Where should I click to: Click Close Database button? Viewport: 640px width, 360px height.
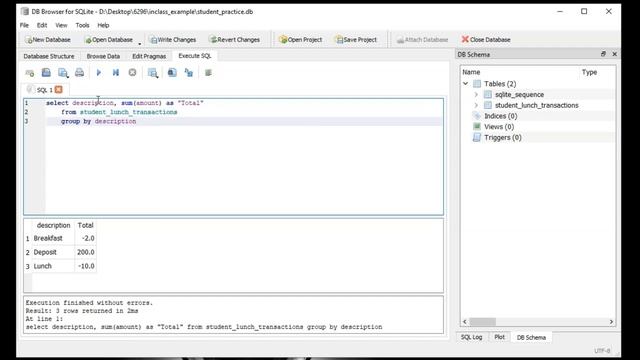coord(486,40)
